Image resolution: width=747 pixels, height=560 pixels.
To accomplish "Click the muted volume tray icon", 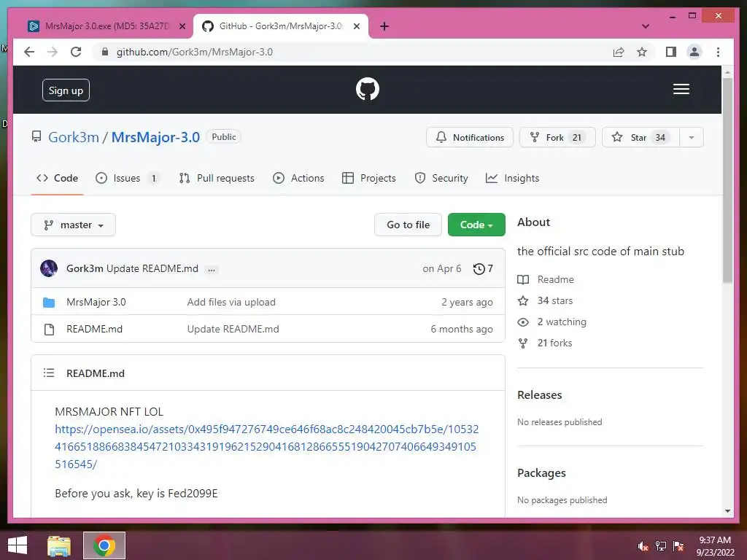I will [x=643, y=546].
